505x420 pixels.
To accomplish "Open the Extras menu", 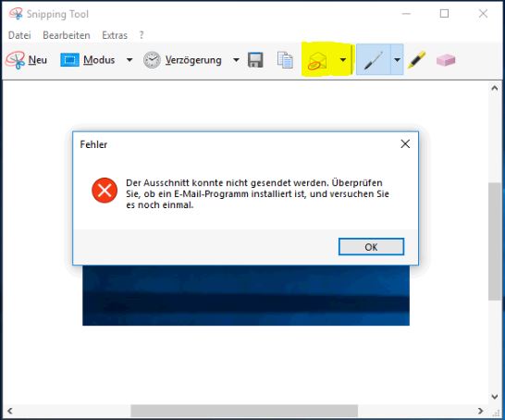I will 115,35.
